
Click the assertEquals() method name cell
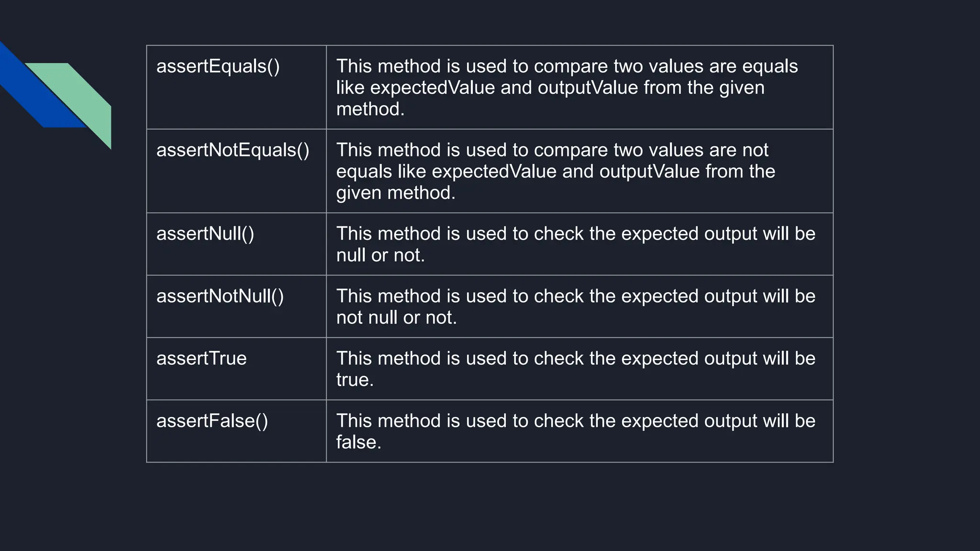[x=218, y=66]
